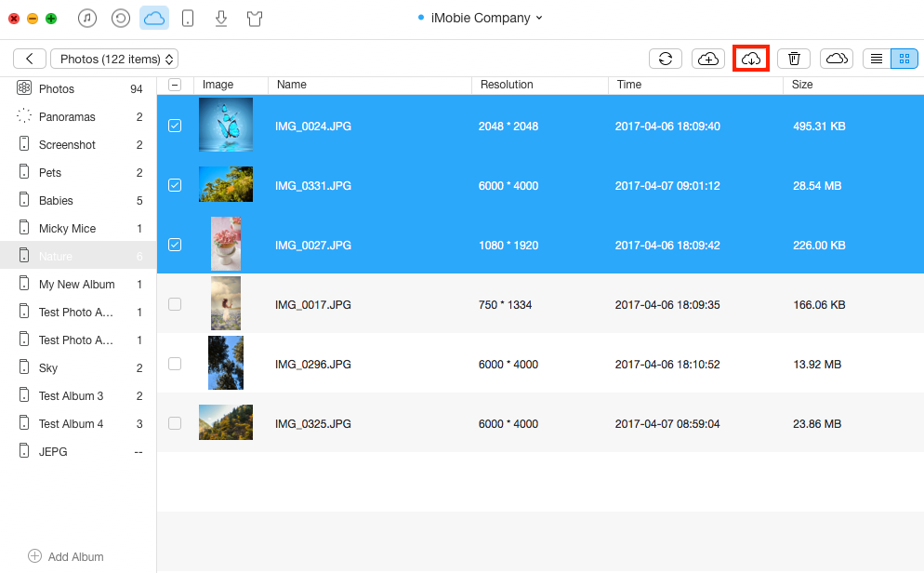Select the Sky album
Screen dimensions: 924x573
78,367
